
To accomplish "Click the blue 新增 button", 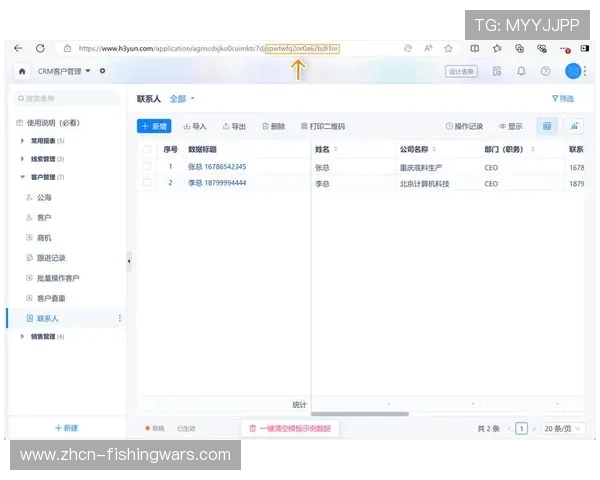I will (154, 126).
